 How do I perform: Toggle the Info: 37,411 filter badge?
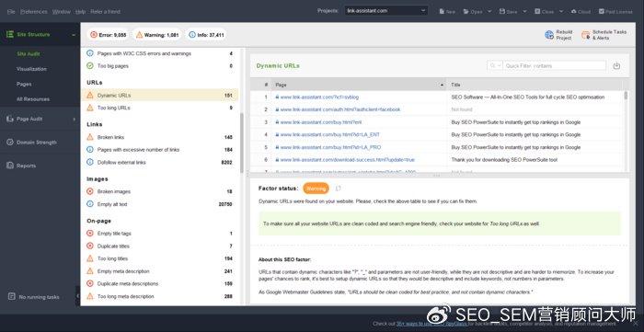click(x=206, y=35)
